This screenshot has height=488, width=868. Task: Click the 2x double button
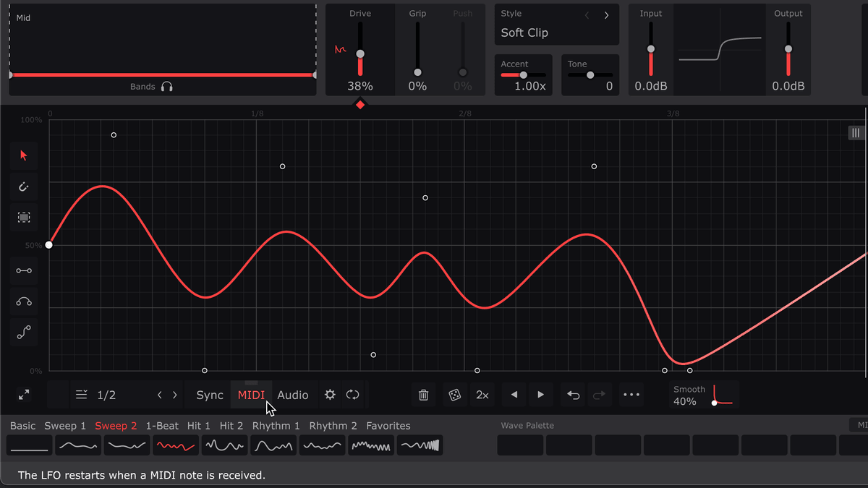(x=482, y=395)
